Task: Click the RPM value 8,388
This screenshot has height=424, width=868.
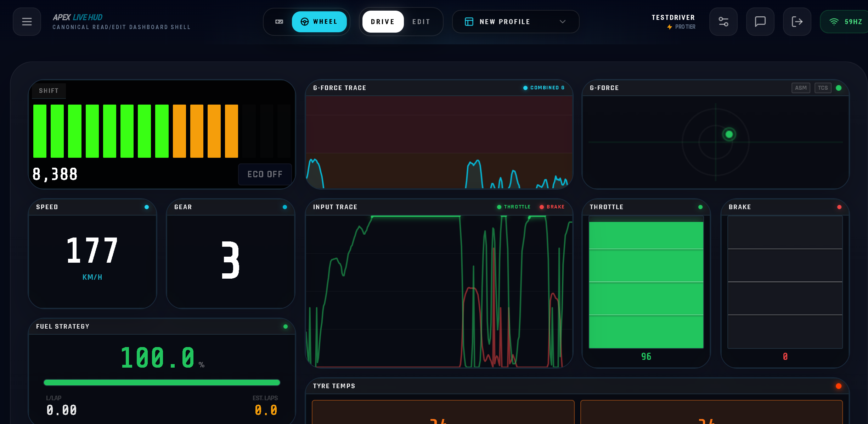Action: (55, 174)
